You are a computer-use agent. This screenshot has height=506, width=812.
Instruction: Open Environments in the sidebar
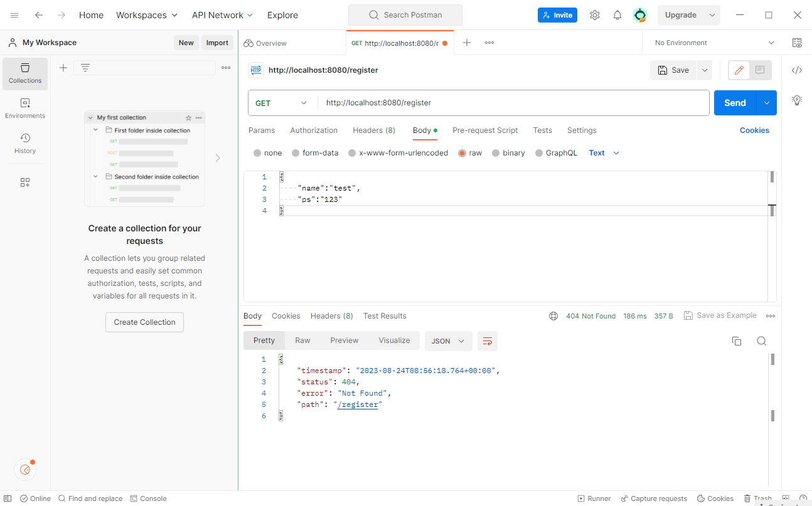tap(25, 108)
